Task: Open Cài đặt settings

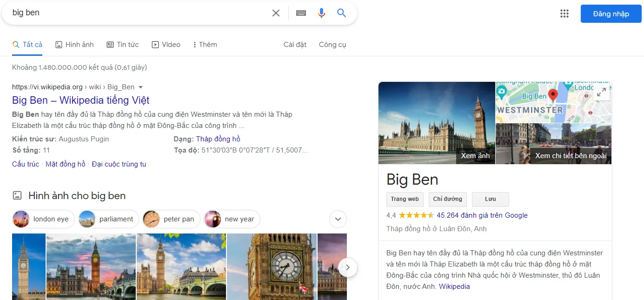Action: 295,45
